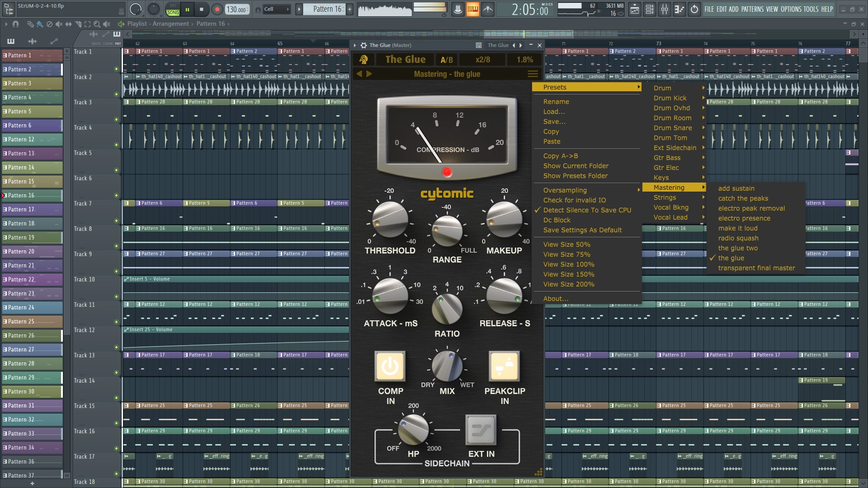Click The Glue logo icon
868x488 pixels.
coord(363,60)
